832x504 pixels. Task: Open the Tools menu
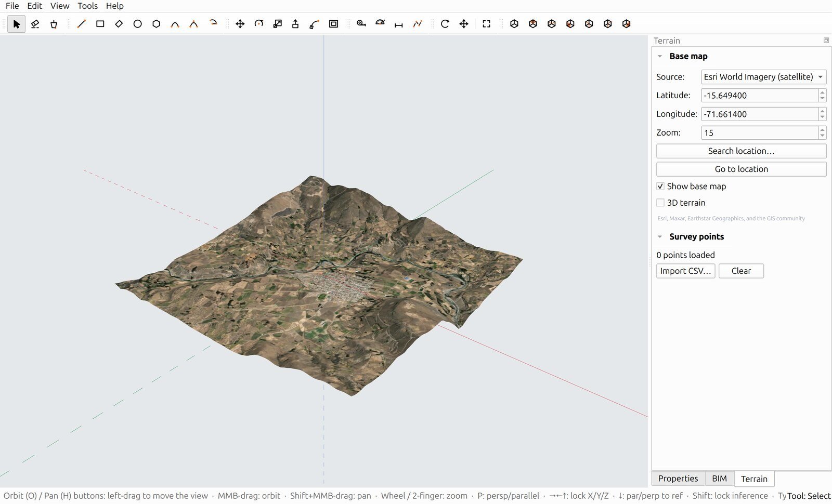[x=87, y=6]
